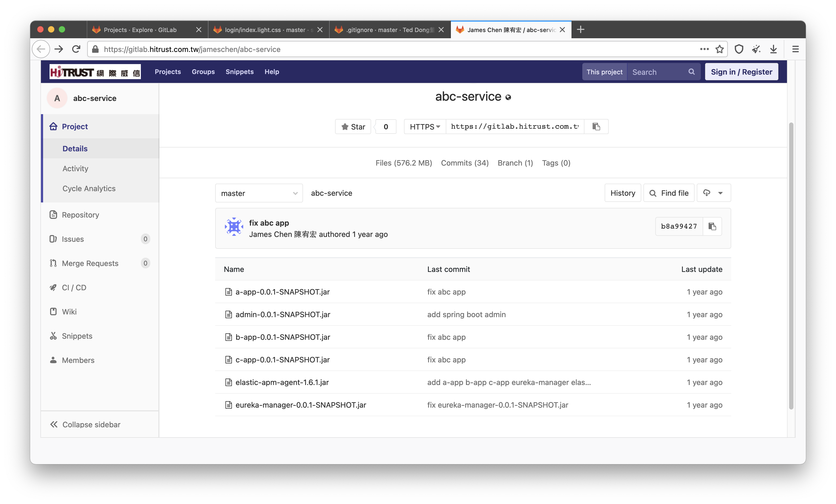Select Activity under Project

point(75,169)
